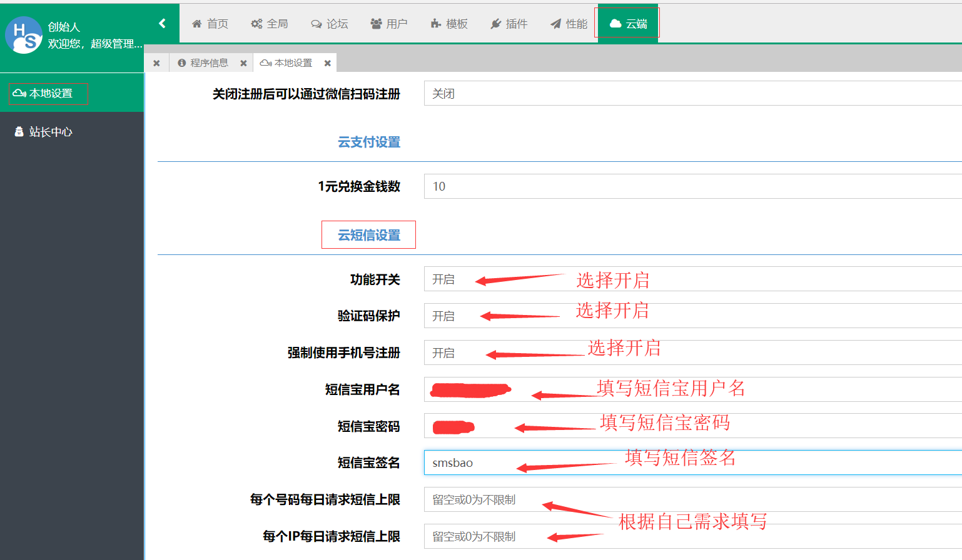Open 站长中心 in the sidebar
Screen dimensions: 962x560
pos(50,132)
